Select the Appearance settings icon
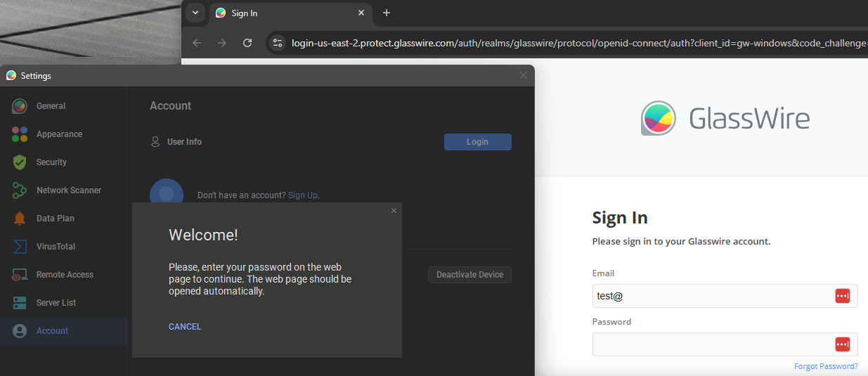This screenshot has height=376, width=868. tap(20, 134)
